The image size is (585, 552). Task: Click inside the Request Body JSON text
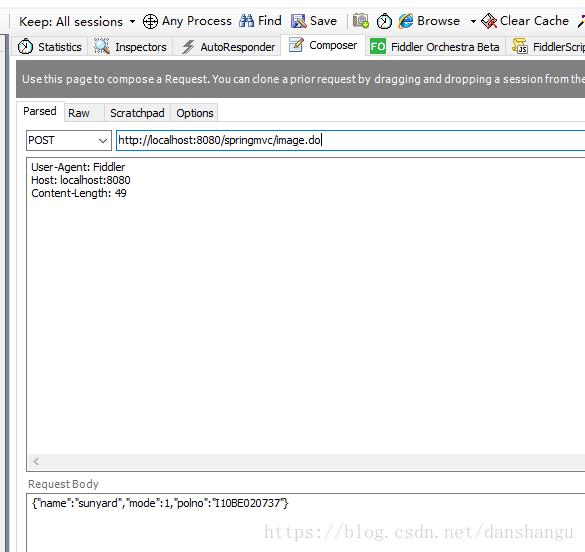pos(160,503)
